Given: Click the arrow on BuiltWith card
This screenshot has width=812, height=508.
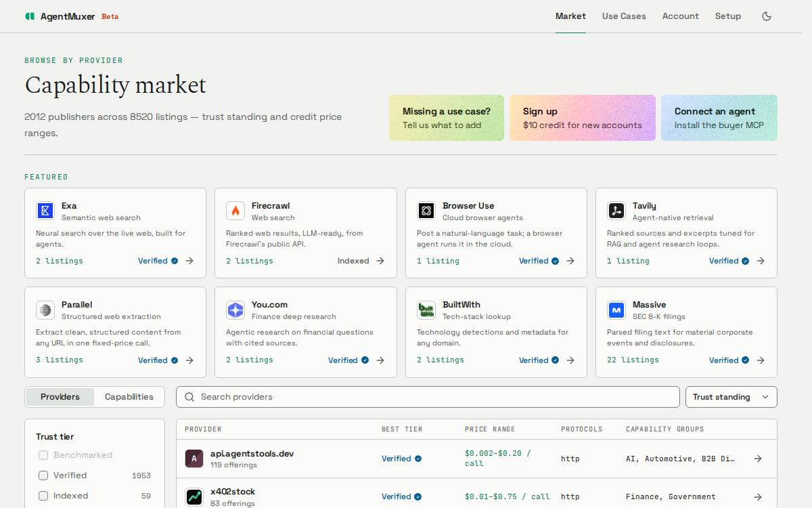Looking at the screenshot, I should pyautogui.click(x=570, y=360).
